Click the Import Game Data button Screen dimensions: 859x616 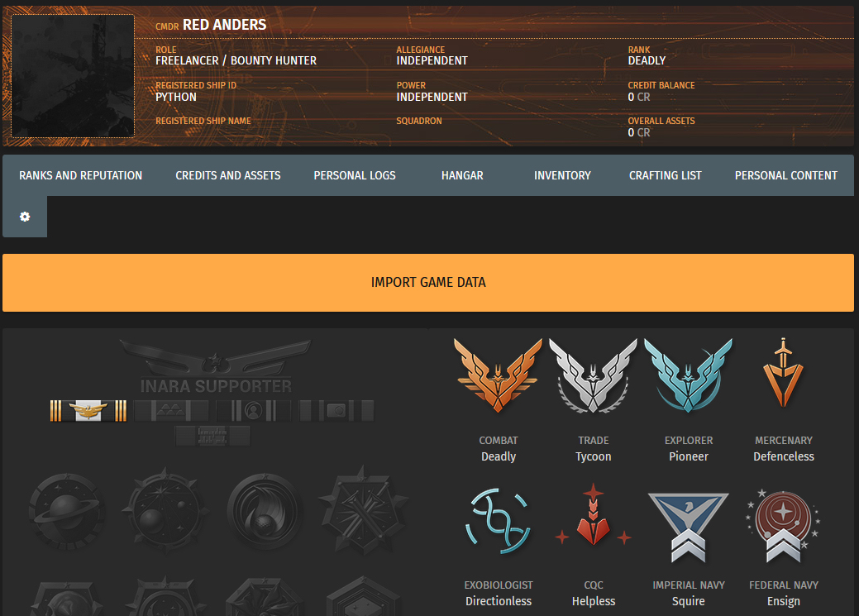tap(428, 283)
